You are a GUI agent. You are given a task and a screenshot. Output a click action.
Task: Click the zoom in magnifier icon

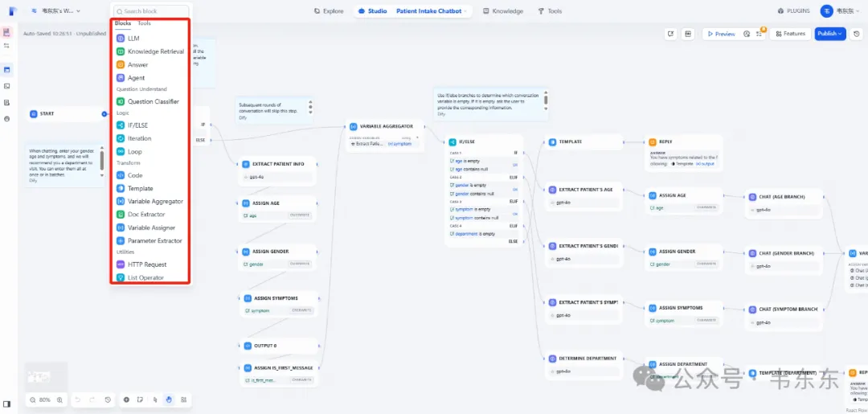[59, 400]
